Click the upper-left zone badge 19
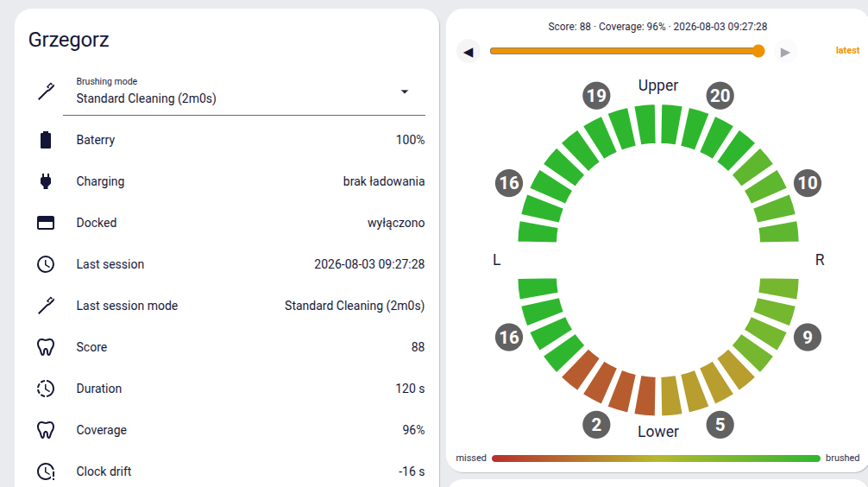Image resolution: width=868 pixels, height=487 pixels. pos(596,95)
